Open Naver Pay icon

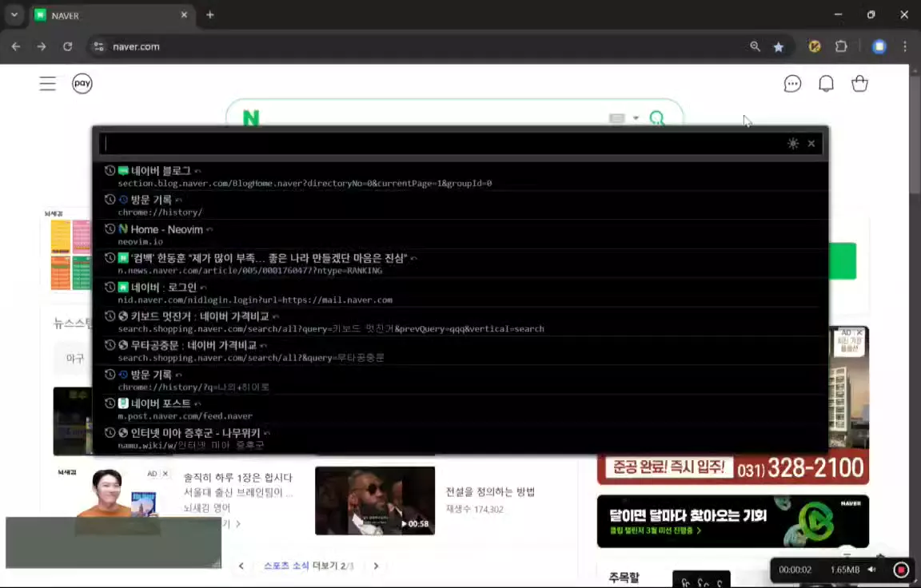click(x=82, y=83)
